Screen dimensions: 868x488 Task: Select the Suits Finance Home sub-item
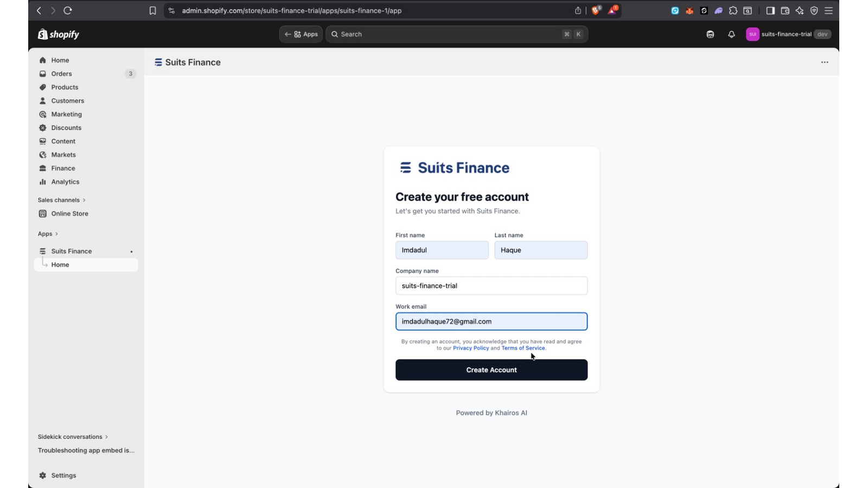[x=86, y=265]
